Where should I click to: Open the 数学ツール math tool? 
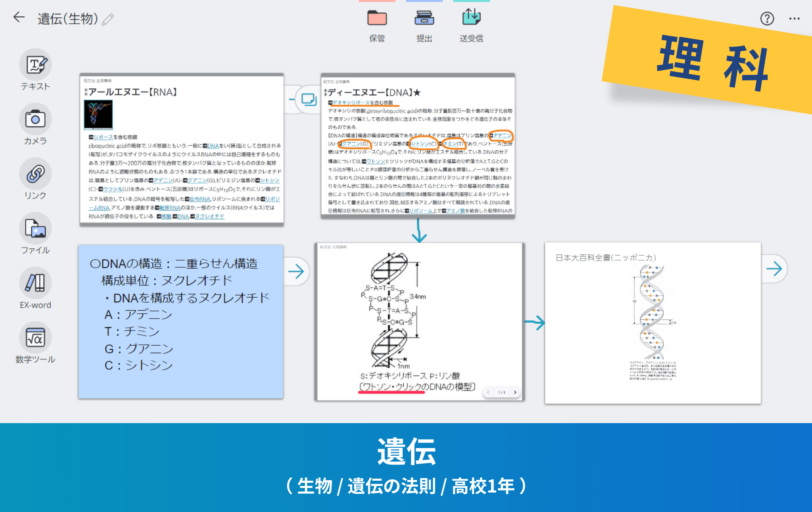coord(36,338)
